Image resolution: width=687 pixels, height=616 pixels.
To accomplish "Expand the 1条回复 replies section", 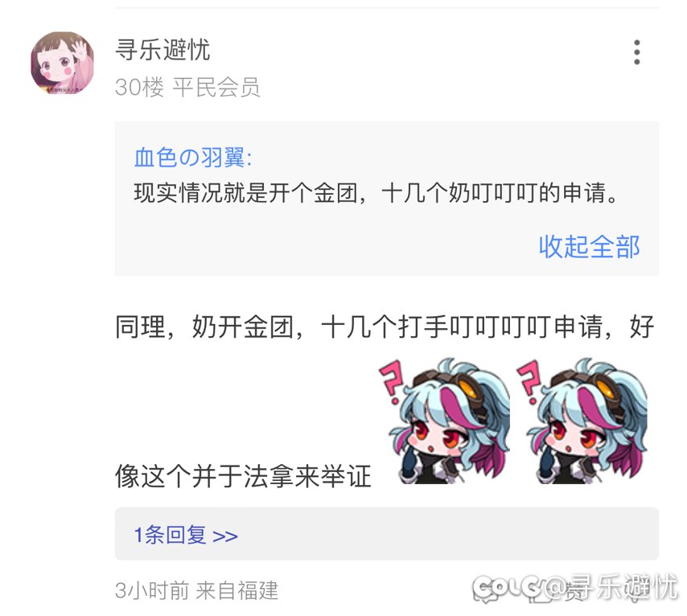I will 386,534.
